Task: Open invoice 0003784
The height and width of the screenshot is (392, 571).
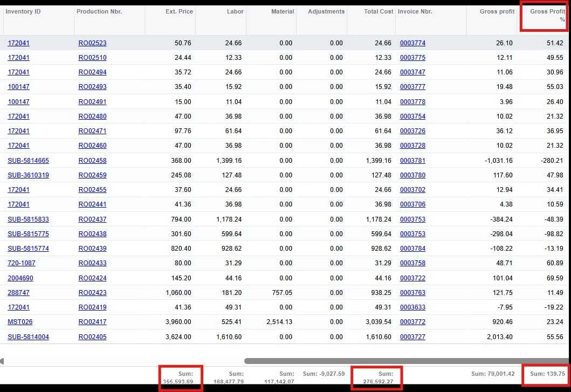Action: pyautogui.click(x=412, y=249)
